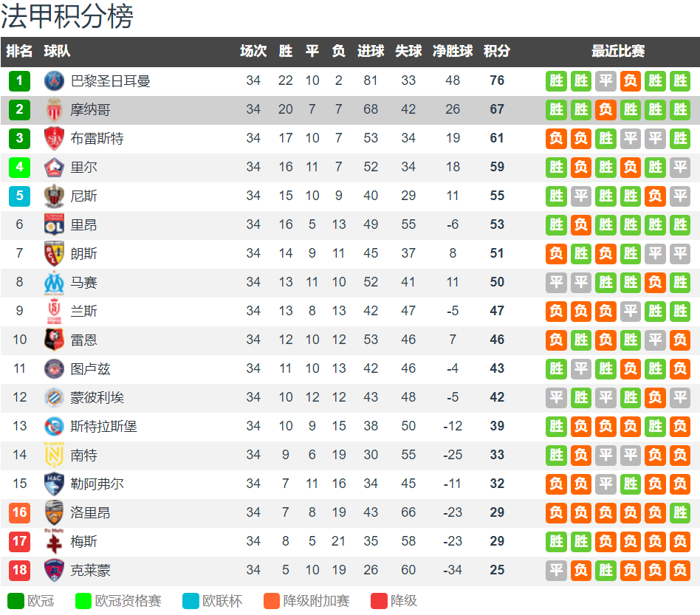
Task: Sort table by 积分 column header
Action: point(497,51)
